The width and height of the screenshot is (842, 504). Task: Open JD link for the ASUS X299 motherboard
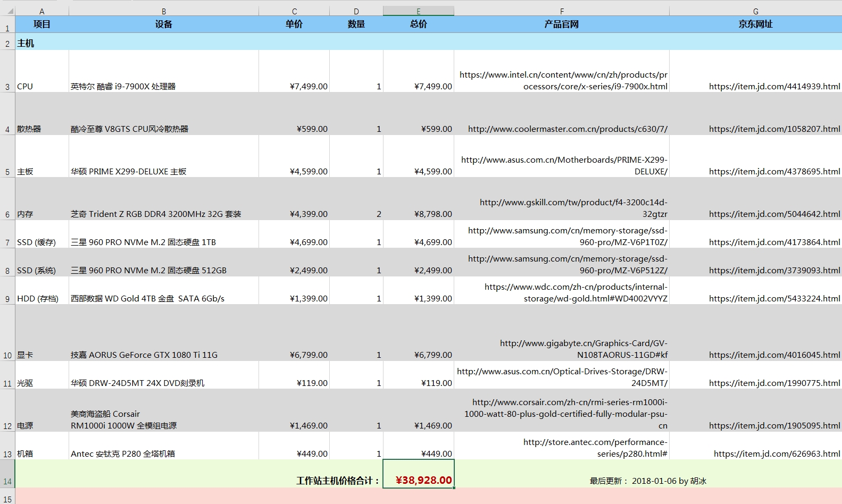774,171
